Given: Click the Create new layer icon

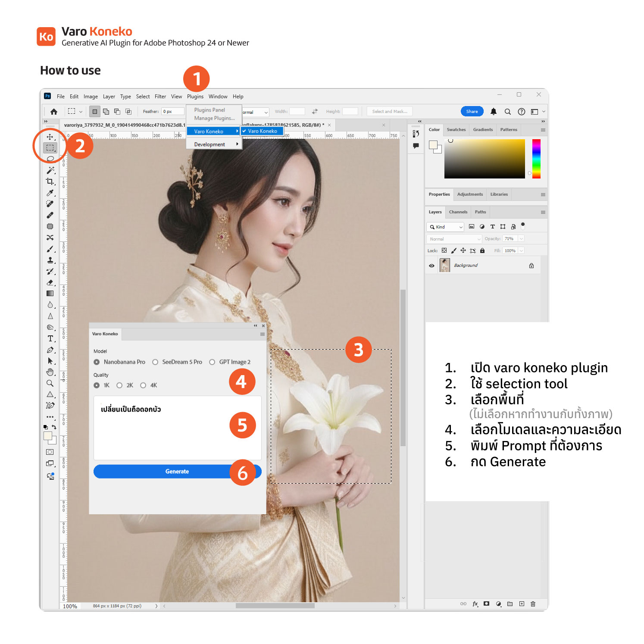Looking at the screenshot, I should click(522, 604).
